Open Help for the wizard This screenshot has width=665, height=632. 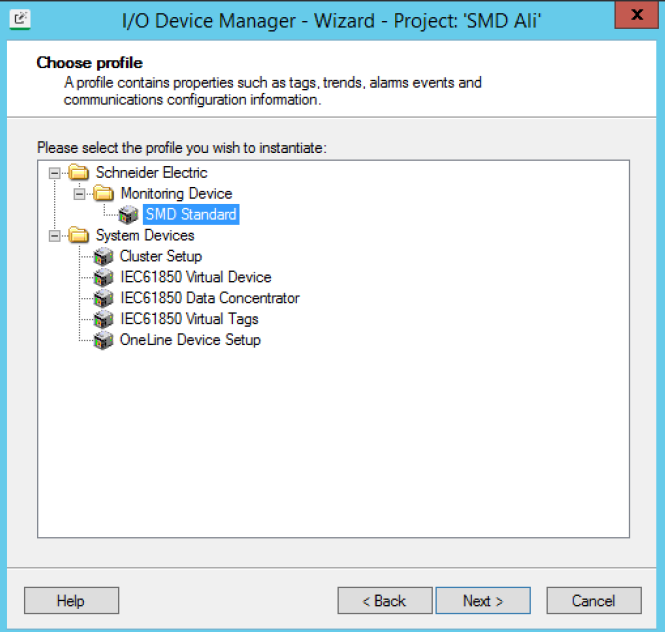[71, 601]
